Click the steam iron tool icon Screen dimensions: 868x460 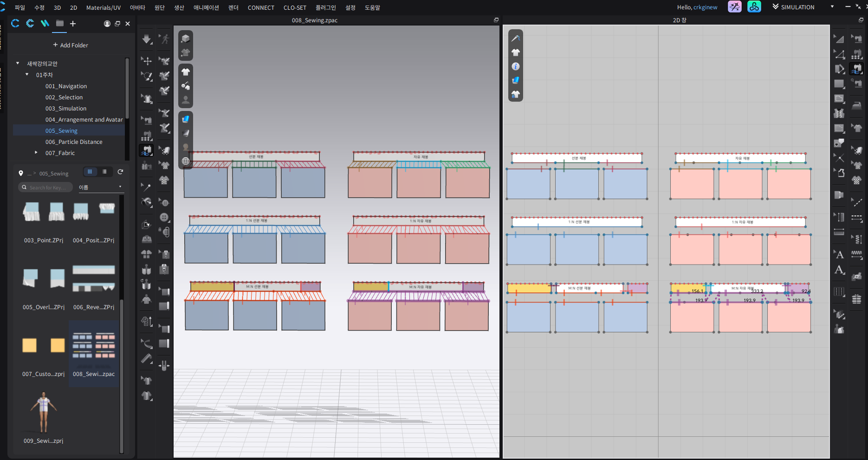pos(856,105)
